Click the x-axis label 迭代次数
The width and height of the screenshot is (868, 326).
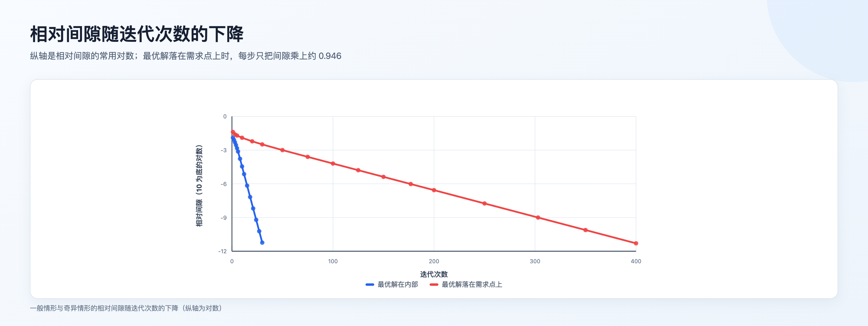coord(434,274)
